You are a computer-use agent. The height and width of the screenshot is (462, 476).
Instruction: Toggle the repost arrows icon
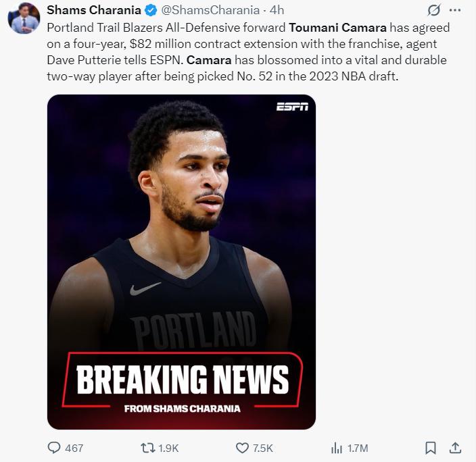pos(147,447)
